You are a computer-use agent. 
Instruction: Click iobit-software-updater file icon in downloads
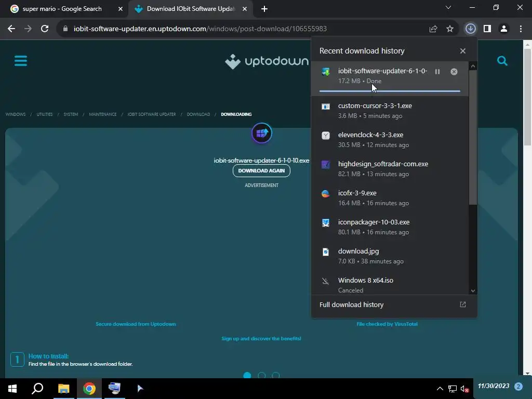[326, 72]
